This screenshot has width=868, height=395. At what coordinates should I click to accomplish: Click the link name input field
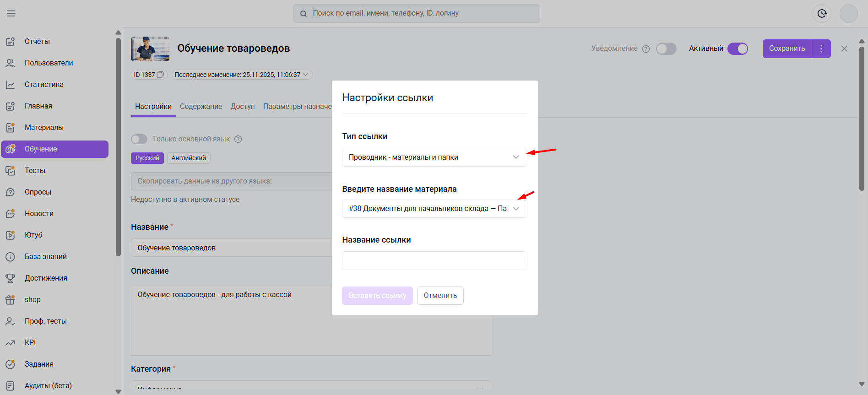[434, 260]
